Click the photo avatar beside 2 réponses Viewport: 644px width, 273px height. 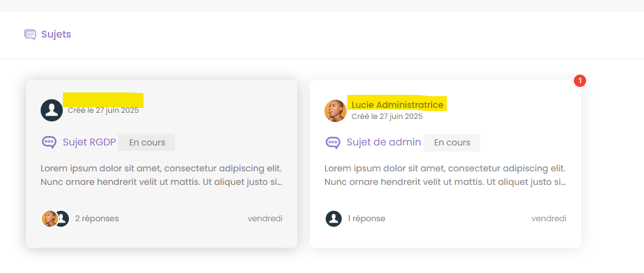pos(49,218)
